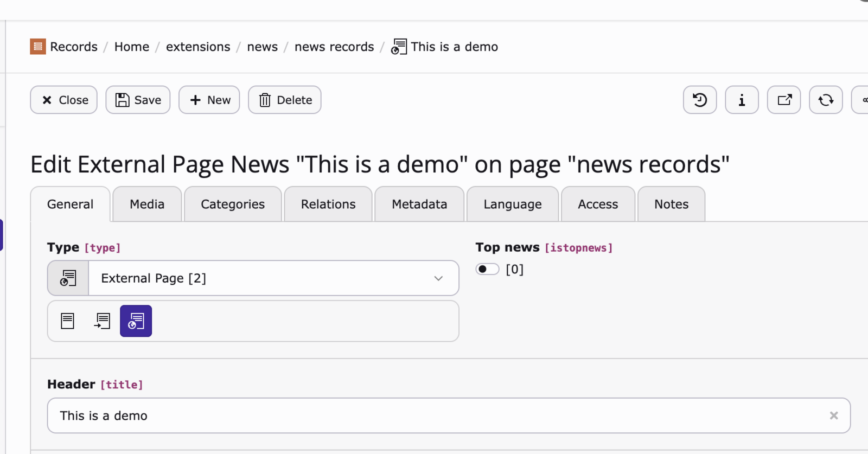
Task: Clear the Header field with X
Action: click(834, 415)
